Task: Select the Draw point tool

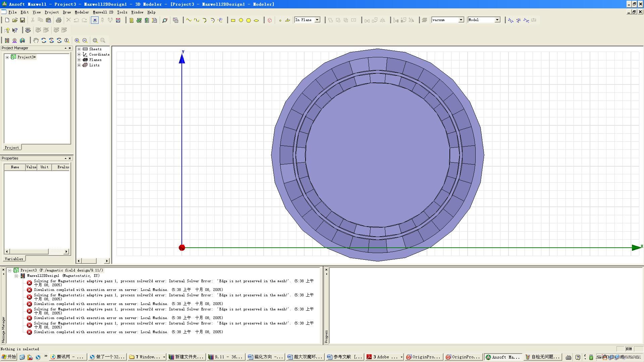Action: point(280,20)
